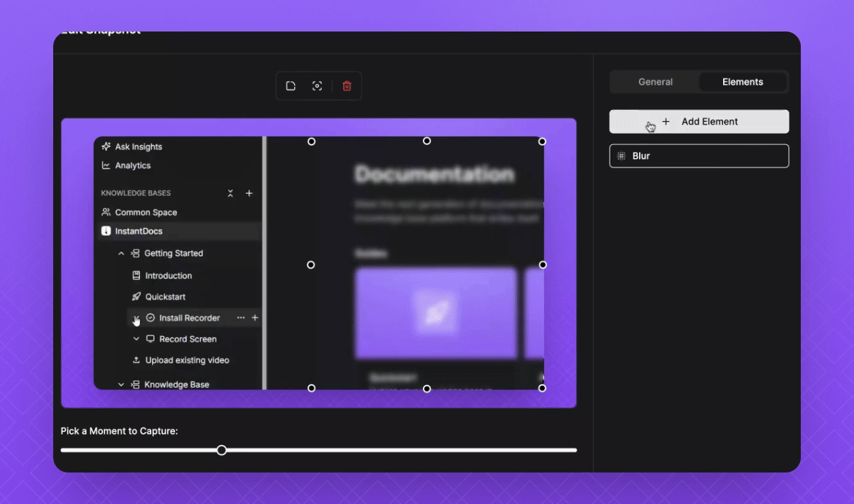This screenshot has width=854, height=504.
Task: Open Common Space in the sidebar
Action: click(146, 212)
